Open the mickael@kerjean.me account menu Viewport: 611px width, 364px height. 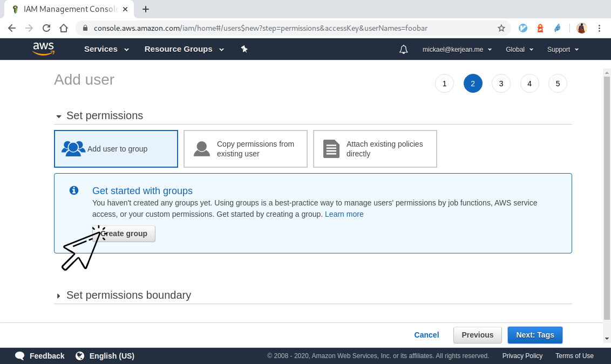[457, 50]
